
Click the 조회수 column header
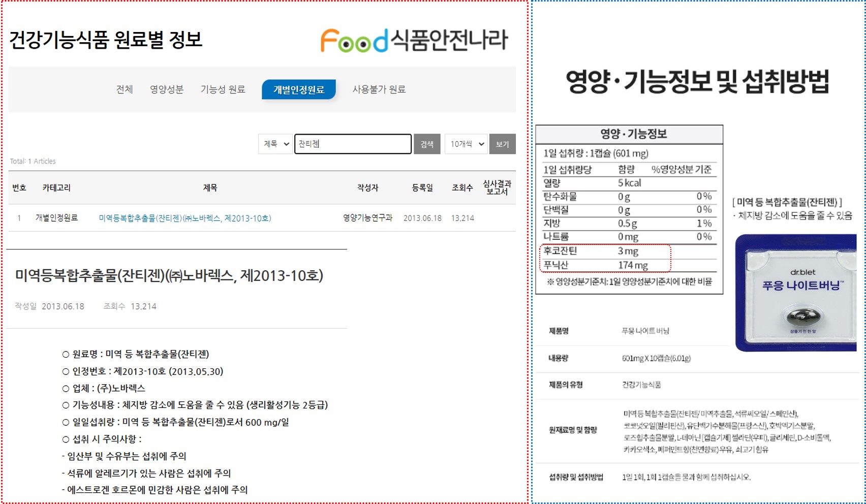click(x=462, y=187)
